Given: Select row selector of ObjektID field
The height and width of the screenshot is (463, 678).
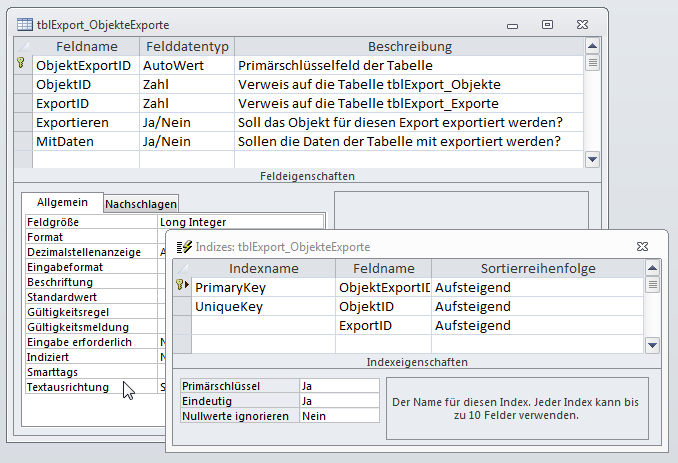Looking at the screenshot, I should point(23,84).
